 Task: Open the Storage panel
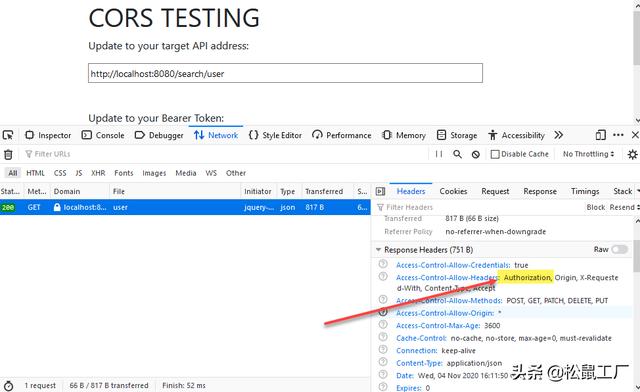[x=457, y=135]
